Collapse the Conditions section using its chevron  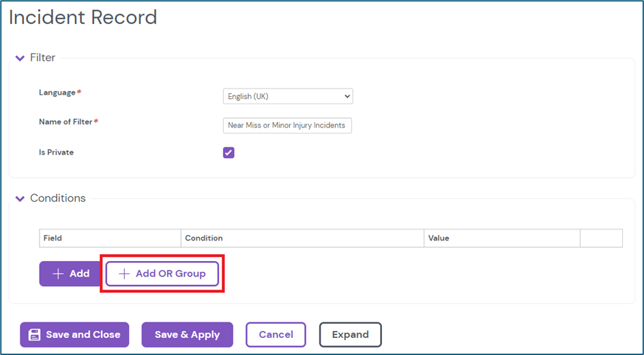pos(20,199)
